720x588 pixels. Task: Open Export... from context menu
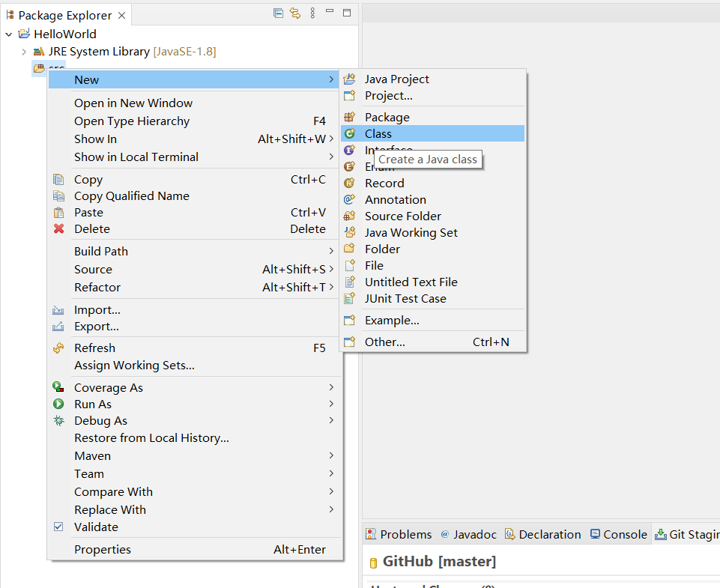(195, 327)
